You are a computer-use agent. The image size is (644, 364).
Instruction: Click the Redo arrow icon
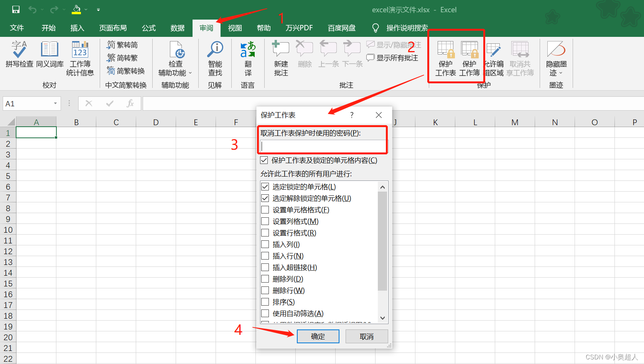pyautogui.click(x=54, y=10)
